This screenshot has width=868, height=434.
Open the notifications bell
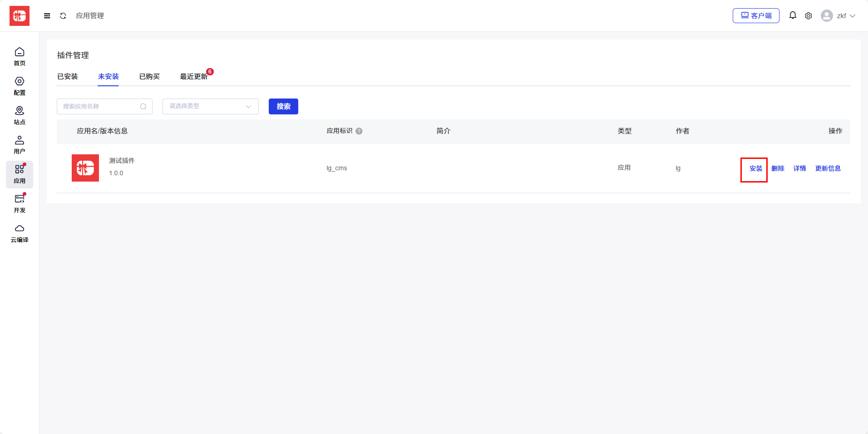pos(792,15)
